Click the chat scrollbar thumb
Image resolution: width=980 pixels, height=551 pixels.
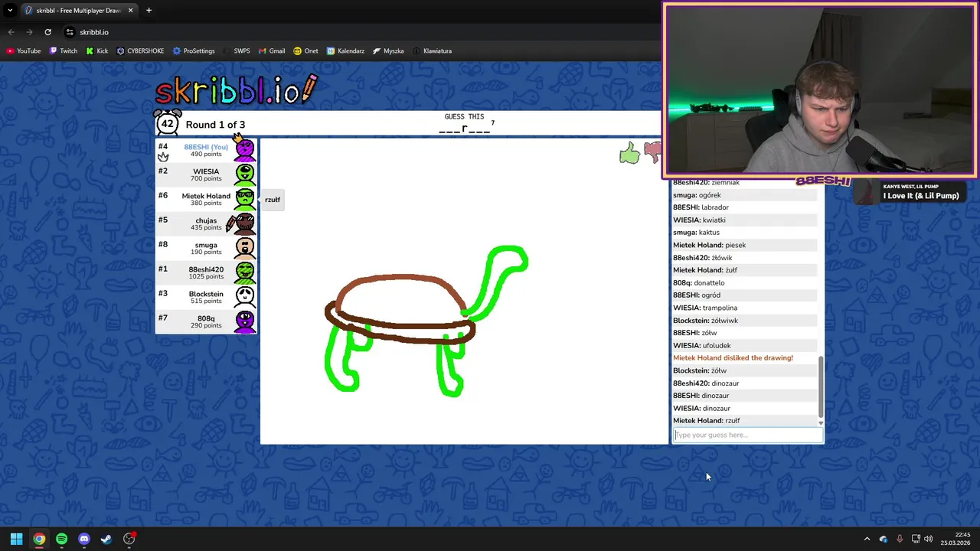[821, 386]
